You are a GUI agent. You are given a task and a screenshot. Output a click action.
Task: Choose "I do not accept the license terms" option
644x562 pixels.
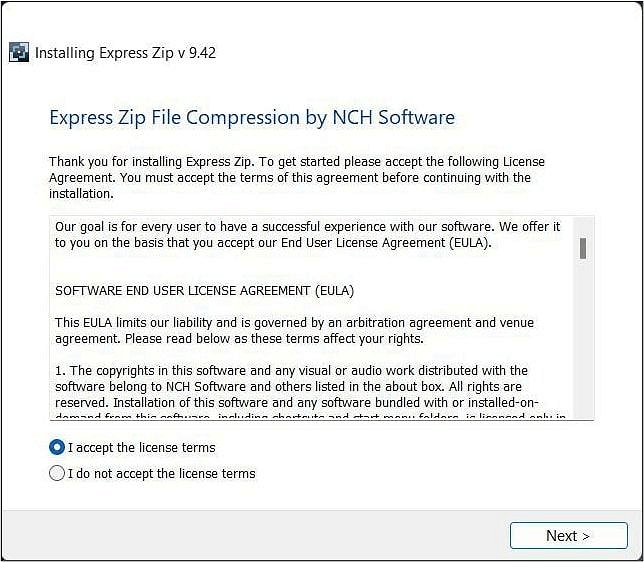click(x=57, y=473)
